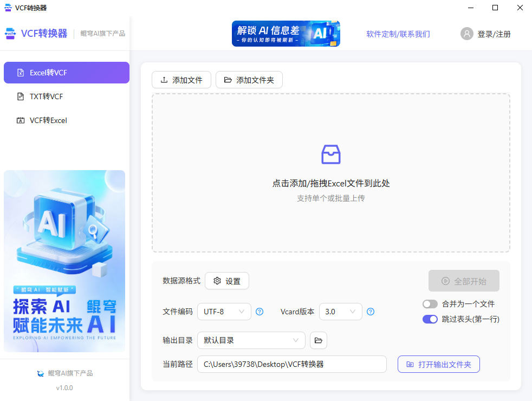
Task: Select the VCF转Excel conversion mode
Action: pyautogui.click(x=49, y=120)
